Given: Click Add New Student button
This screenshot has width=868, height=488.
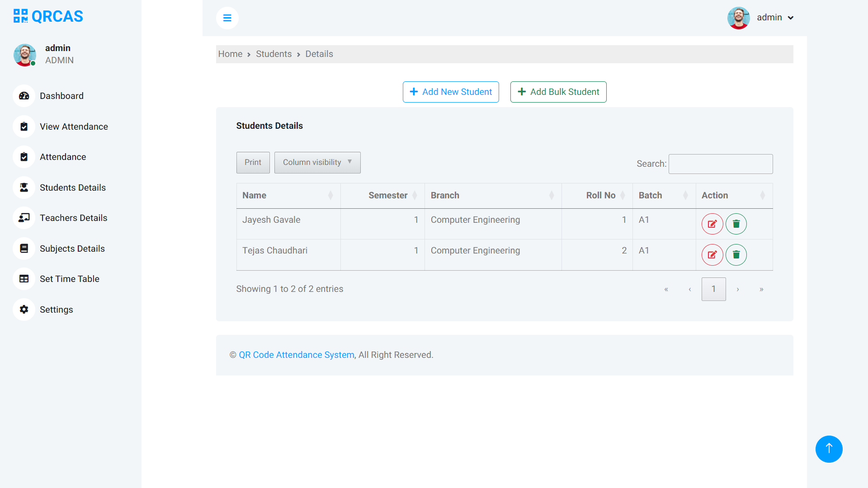Looking at the screenshot, I should [451, 92].
